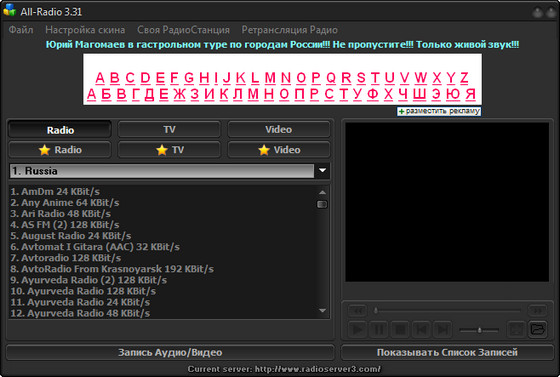The width and height of the screenshot is (560, 377).
Task: Expand the 1. Russia country dropdown
Action: coord(322,171)
